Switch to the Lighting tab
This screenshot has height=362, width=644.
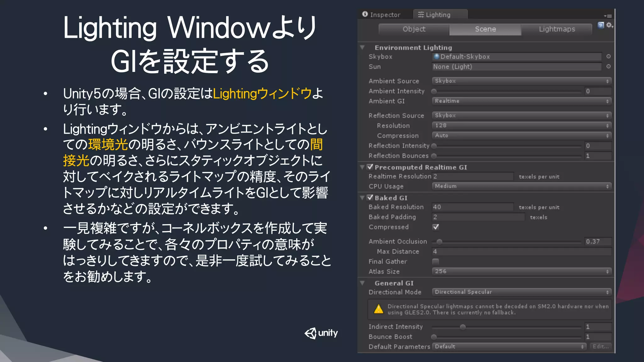440,14
